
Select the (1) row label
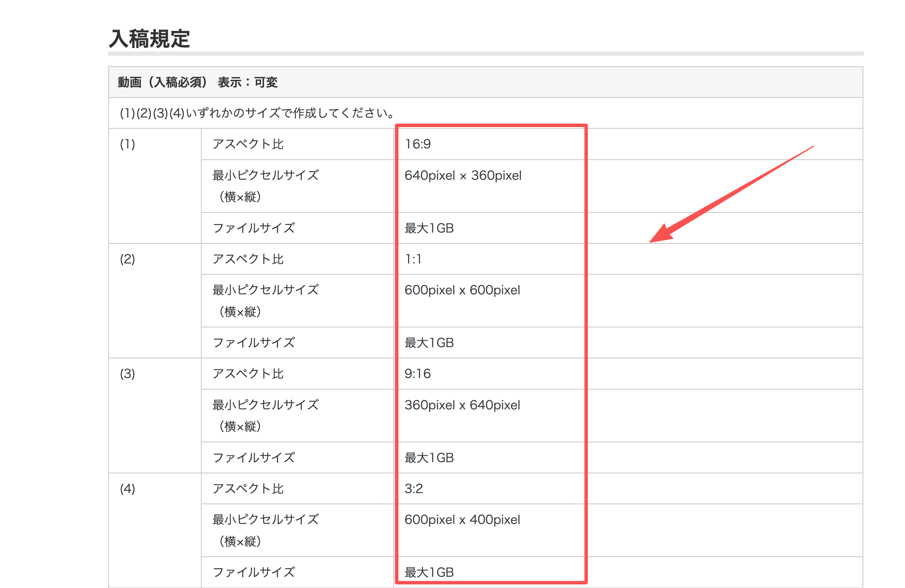coord(128,144)
